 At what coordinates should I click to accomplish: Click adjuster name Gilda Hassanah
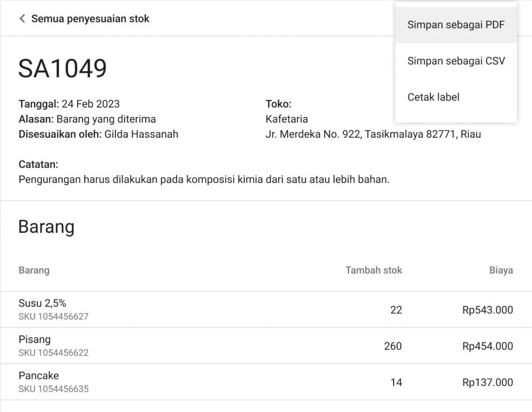[x=141, y=134]
